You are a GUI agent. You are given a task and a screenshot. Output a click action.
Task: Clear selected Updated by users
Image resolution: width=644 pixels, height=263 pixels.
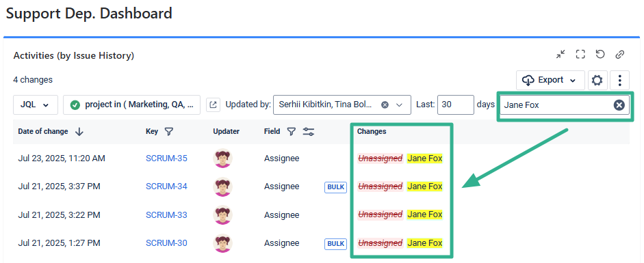tap(385, 105)
